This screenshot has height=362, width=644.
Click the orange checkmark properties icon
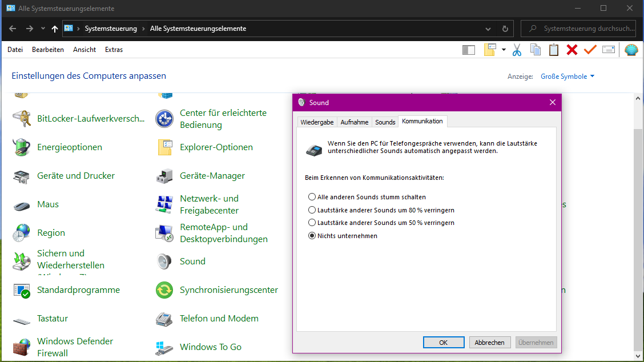point(590,50)
